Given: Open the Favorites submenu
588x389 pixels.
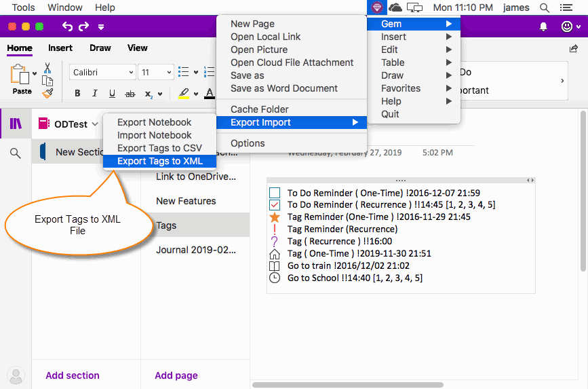Looking at the screenshot, I should [413, 89].
